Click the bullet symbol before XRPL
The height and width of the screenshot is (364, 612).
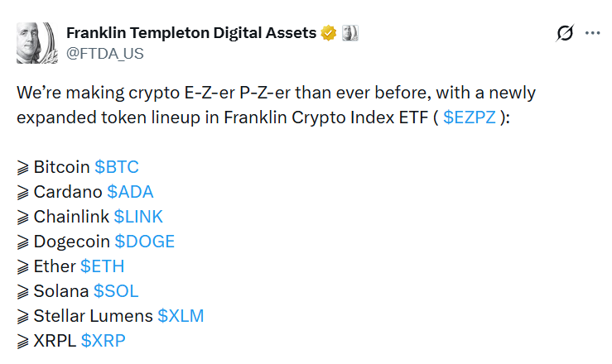(x=23, y=340)
